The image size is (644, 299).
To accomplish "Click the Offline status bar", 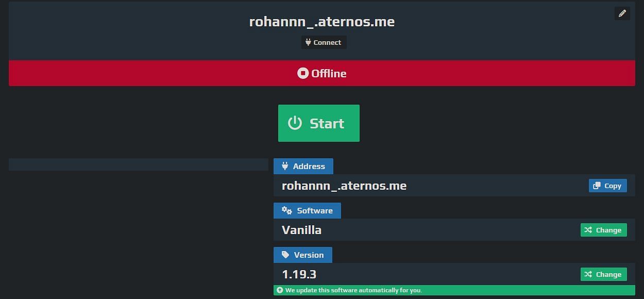I will click(322, 73).
